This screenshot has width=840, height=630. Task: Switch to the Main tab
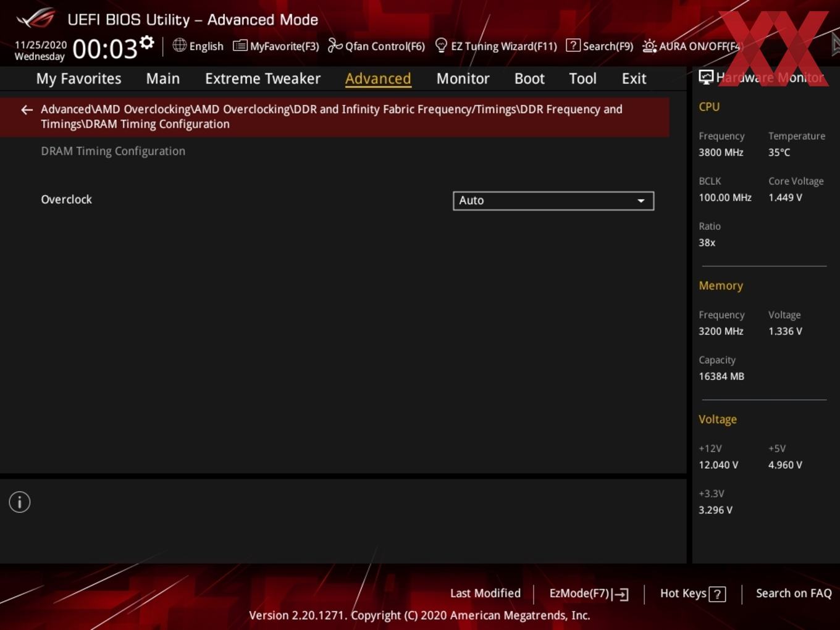163,78
